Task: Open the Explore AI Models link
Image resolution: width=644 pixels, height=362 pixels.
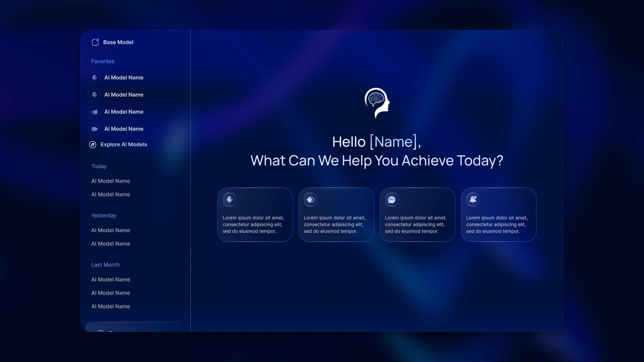Action: 123,145
